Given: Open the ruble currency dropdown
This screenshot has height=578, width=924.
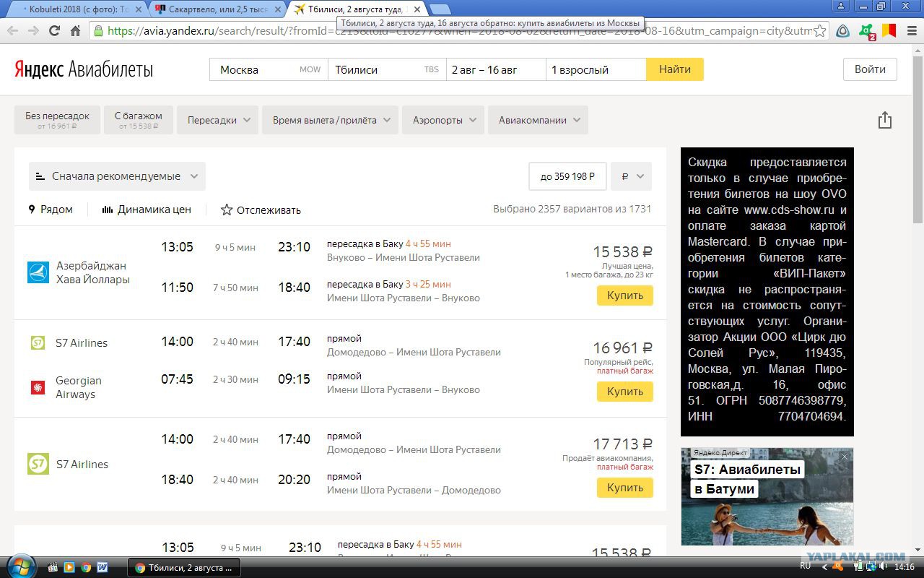Looking at the screenshot, I should (632, 176).
